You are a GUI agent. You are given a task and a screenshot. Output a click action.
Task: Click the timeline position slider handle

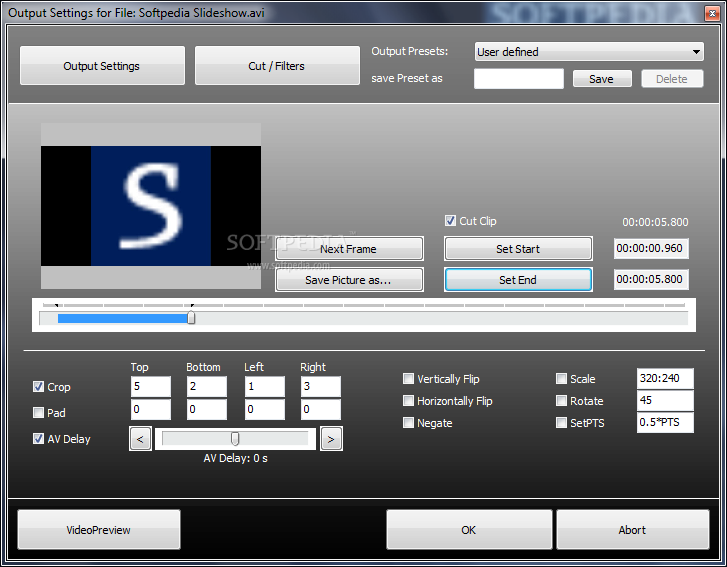191,318
